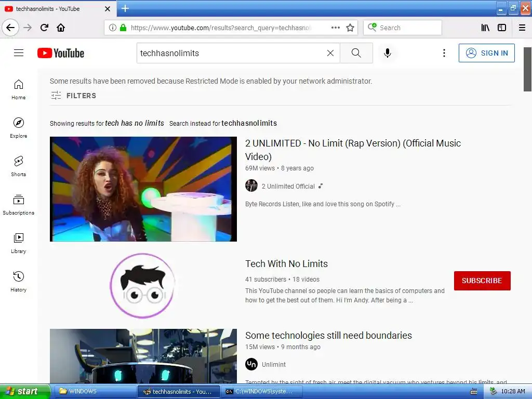532x399 pixels.
Task: Click '69M views • 8 years ago' text
Action: tap(279, 168)
